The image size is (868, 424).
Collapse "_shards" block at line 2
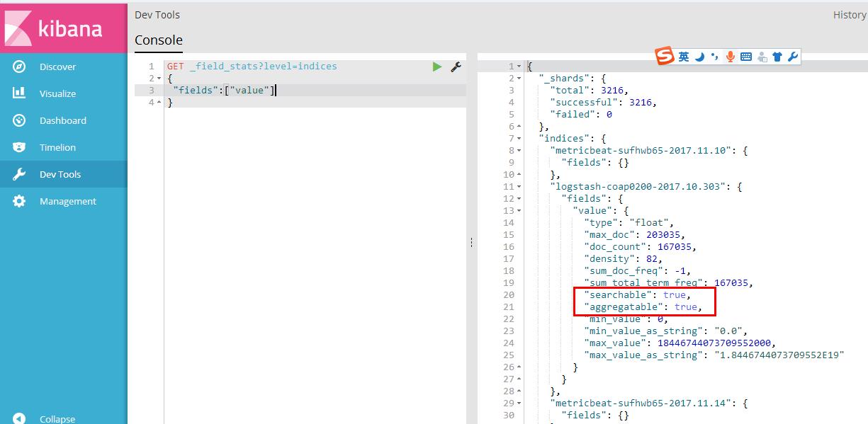(519, 79)
